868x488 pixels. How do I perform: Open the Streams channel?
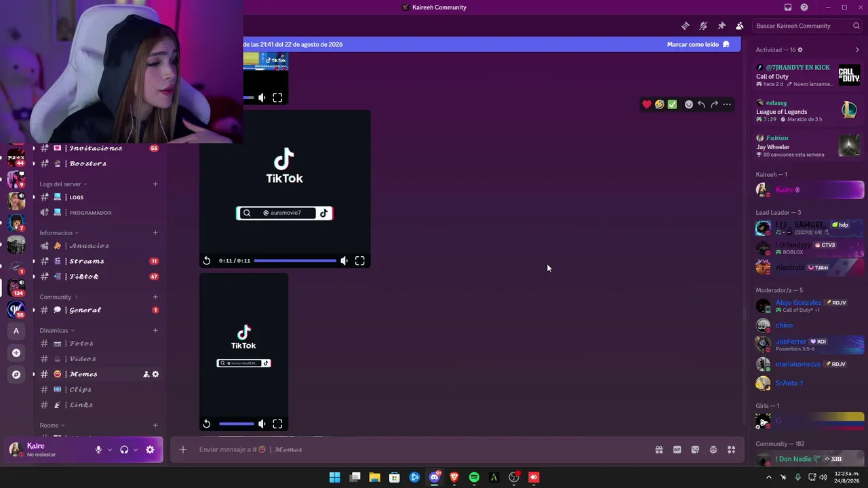pos(100,261)
